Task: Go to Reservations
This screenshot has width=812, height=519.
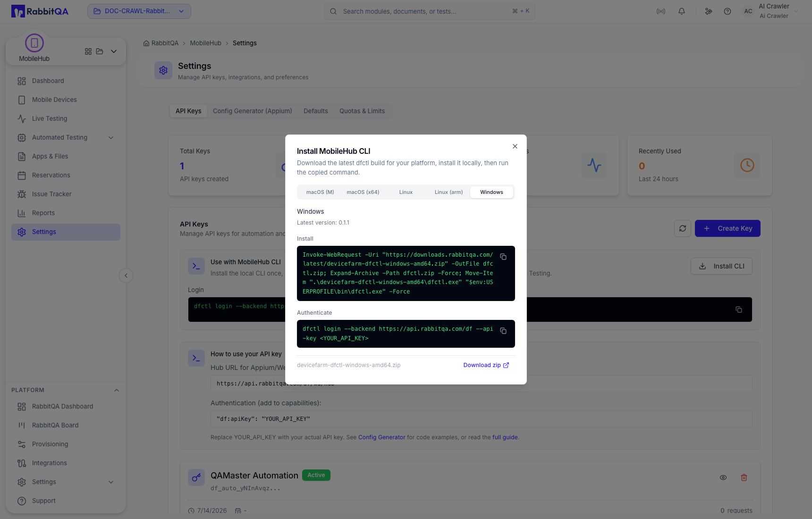Action: pos(66,175)
